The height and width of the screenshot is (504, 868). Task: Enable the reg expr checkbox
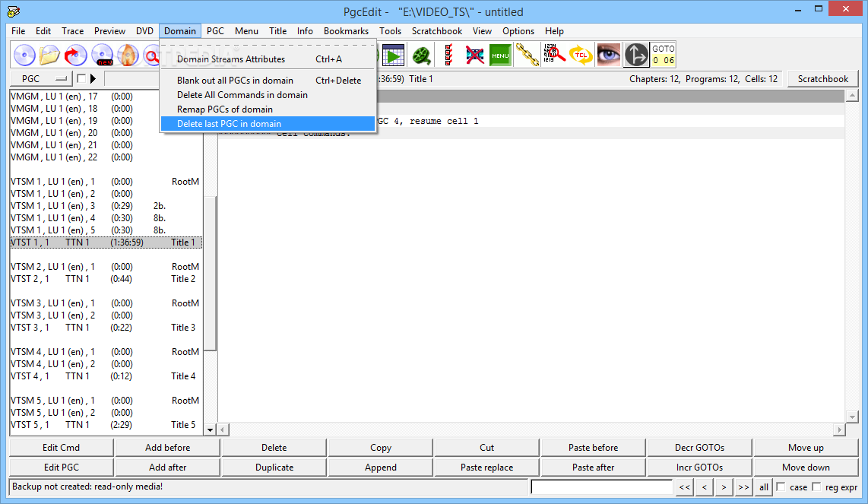(x=816, y=487)
